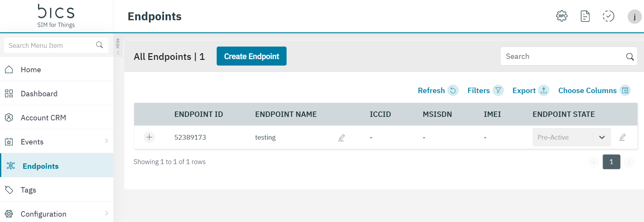The image size is (644, 222).
Task: Click the edit pencil next to Pre-Active
Action: click(x=622, y=137)
